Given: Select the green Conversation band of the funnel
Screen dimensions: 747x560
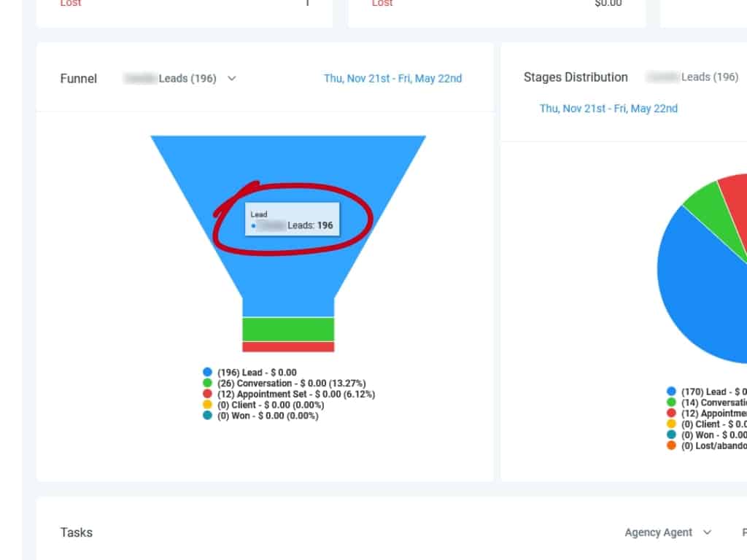Looking at the screenshot, I should click(288, 329).
